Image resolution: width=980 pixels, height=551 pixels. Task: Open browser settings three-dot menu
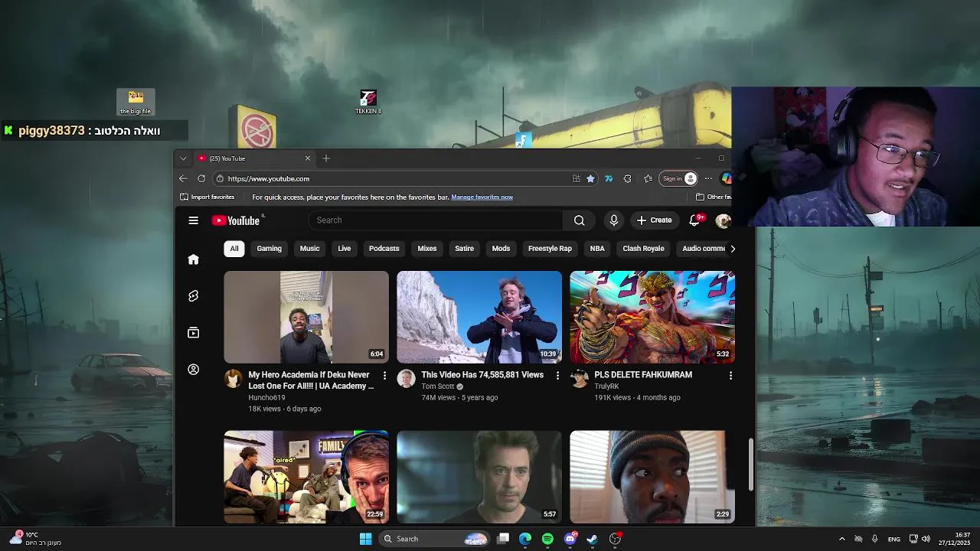click(x=708, y=178)
